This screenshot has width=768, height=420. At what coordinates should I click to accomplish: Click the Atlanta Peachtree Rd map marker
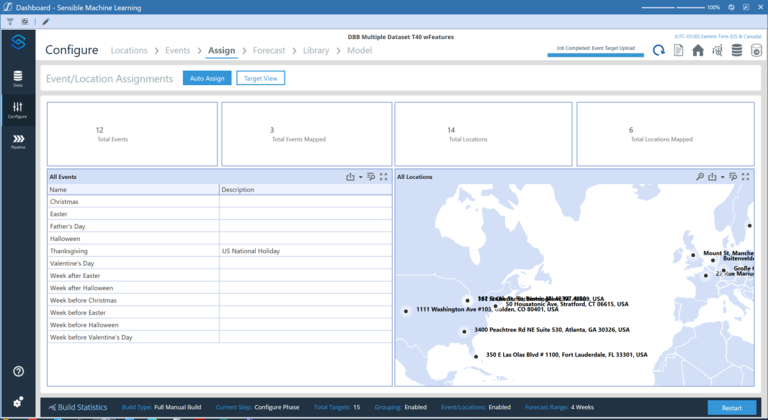pyautogui.click(x=464, y=332)
